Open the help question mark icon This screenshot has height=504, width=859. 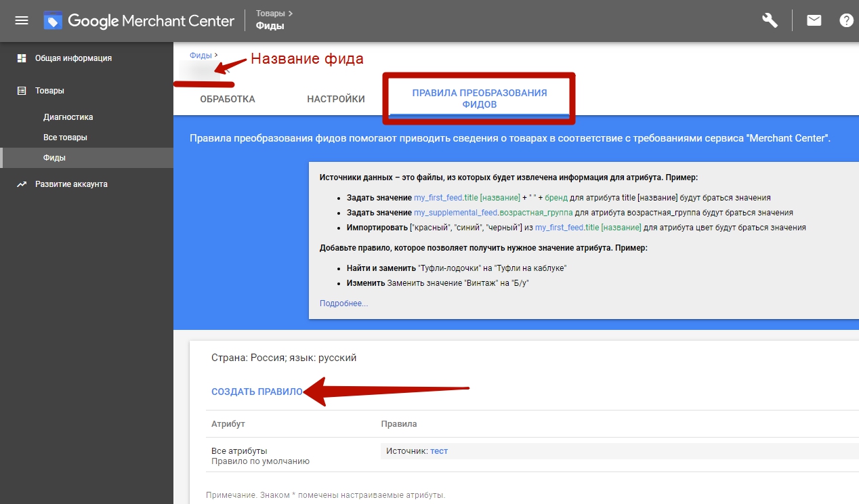coord(846,20)
